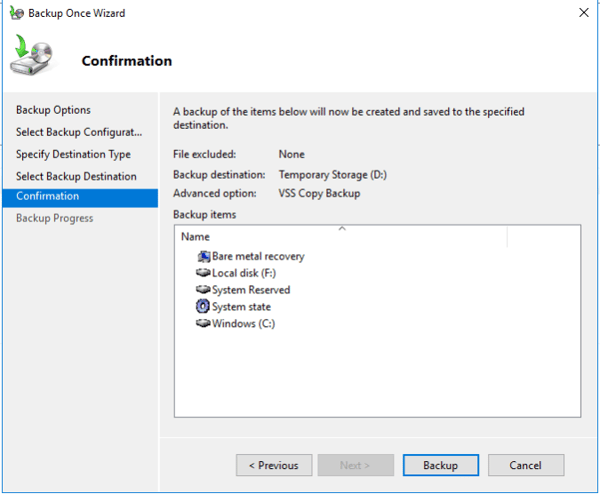
Task: Go to Backup Options step
Action: 53,110
